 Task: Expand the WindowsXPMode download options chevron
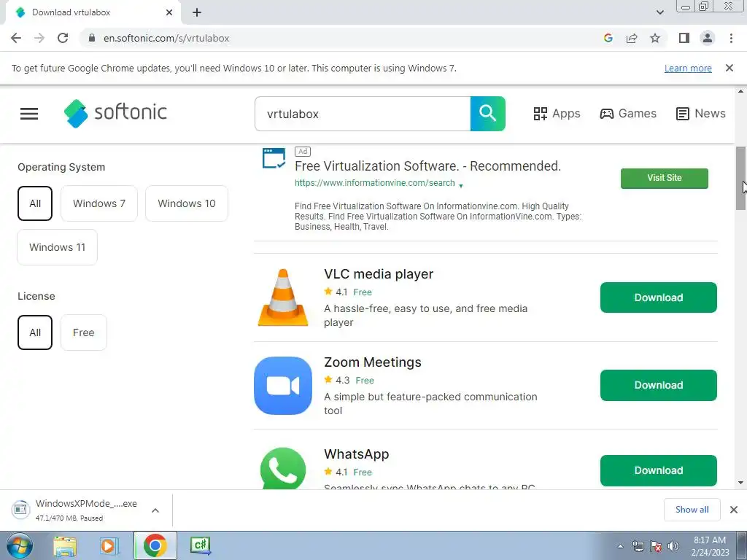tap(155, 510)
